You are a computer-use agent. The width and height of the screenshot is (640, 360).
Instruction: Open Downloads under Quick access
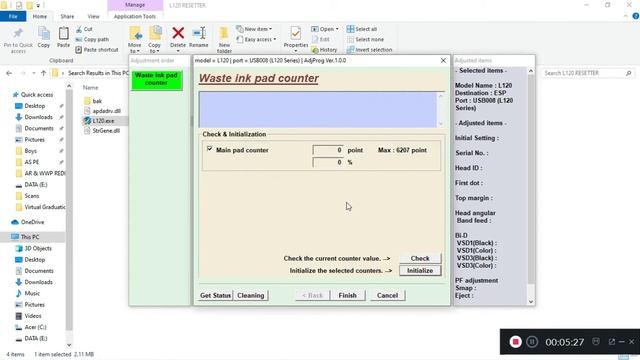click(x=38, y=117)
